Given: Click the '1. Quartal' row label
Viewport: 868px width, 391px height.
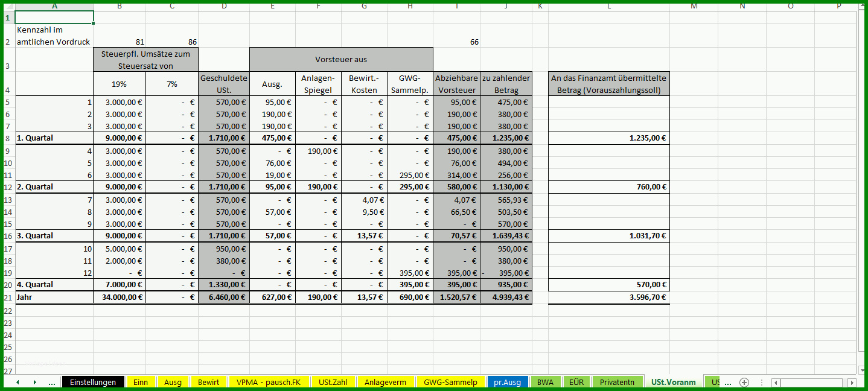Looking at the screenshot, I should coord(54,138).
